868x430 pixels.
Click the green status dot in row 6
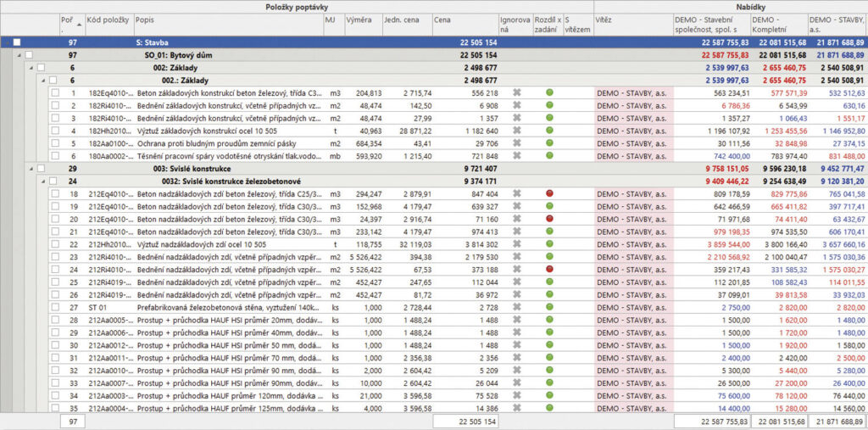tap(548, 157)
